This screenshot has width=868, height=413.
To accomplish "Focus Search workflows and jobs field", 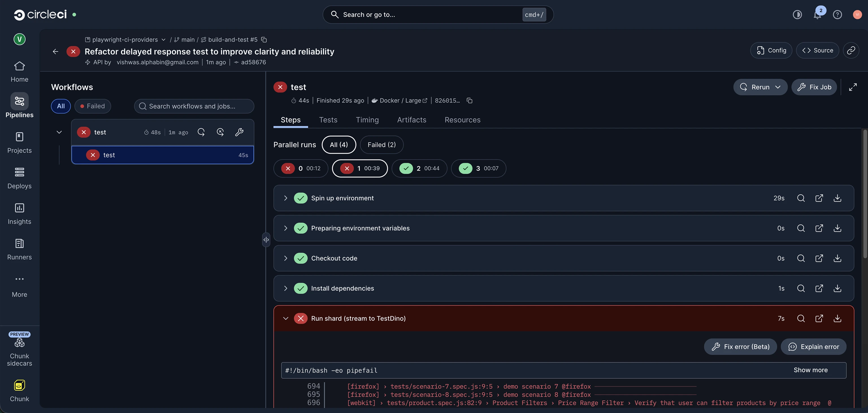I will point(194,106).
